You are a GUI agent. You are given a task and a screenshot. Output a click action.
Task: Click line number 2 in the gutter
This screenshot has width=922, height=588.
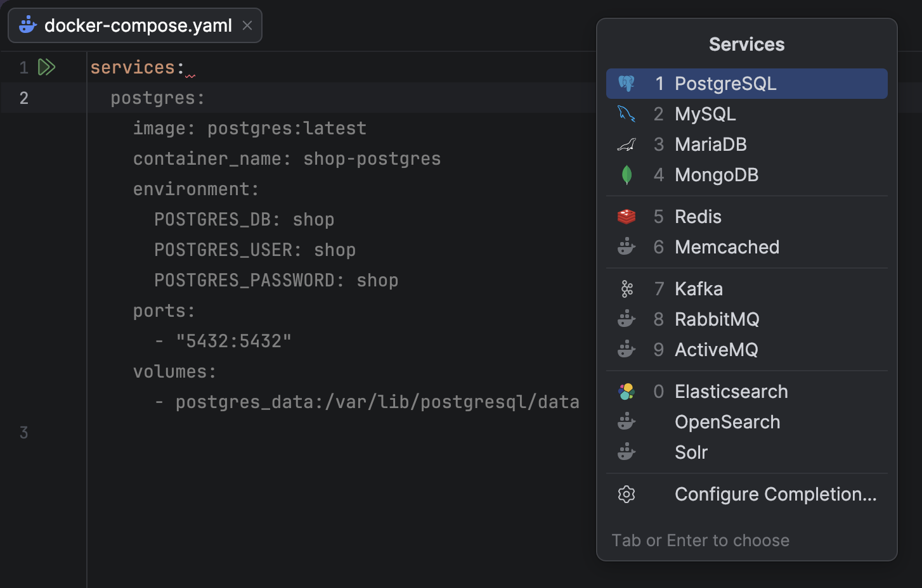tap(23, 98)
